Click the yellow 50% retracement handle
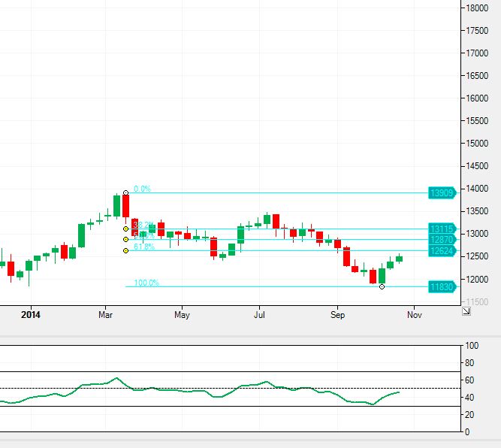 click(x=125, y=240)
